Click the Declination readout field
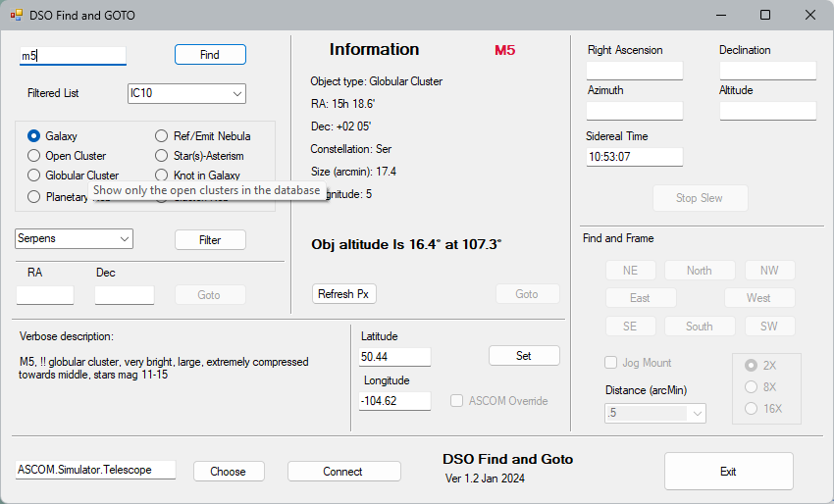This screenshot has width=834, height=504. coord(768,71)
